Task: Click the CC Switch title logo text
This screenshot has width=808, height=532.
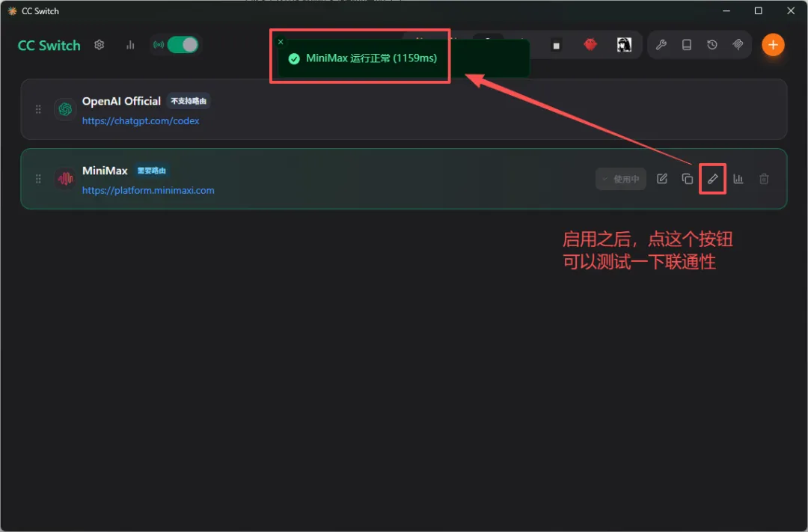Action: [x=49, y=46]
